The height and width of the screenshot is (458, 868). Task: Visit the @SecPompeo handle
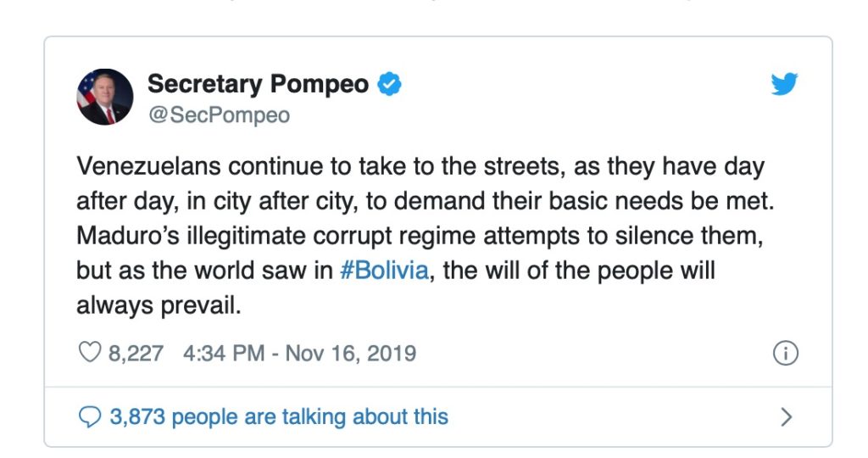tap(219, 115)
